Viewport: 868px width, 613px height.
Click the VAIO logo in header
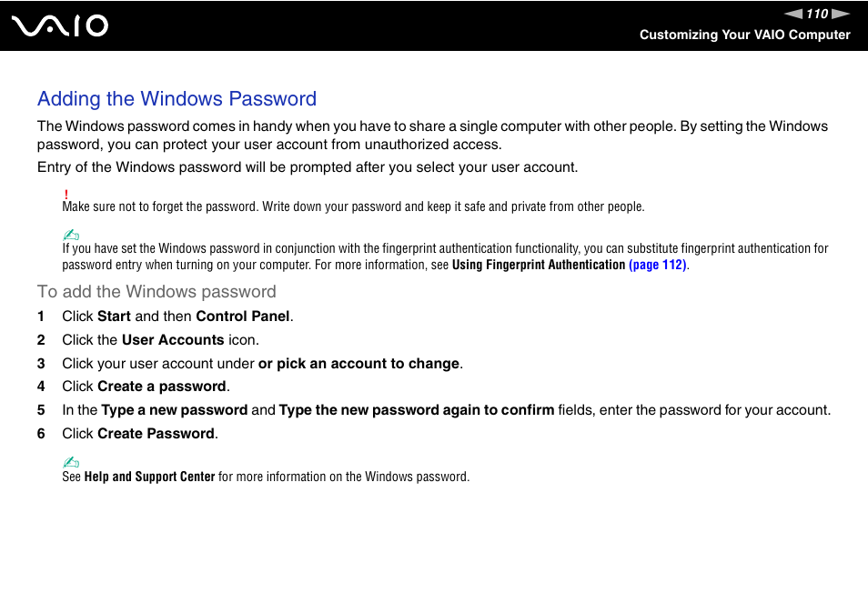click(x=60, y=25)
